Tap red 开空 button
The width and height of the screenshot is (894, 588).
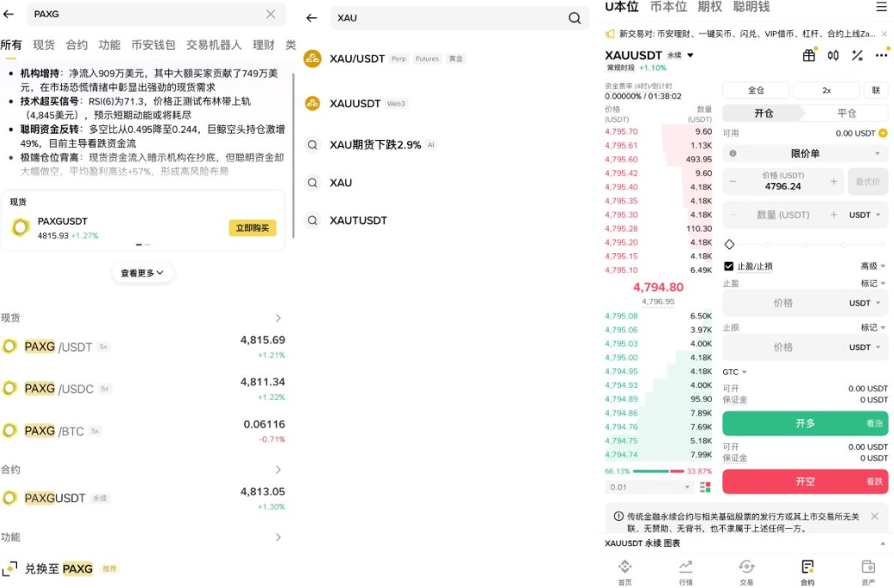pyautogui.click(x=805, y=482)
